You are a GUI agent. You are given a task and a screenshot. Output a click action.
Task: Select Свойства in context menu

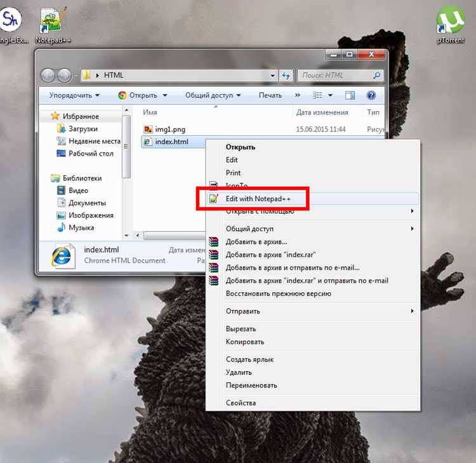point(241,403)
